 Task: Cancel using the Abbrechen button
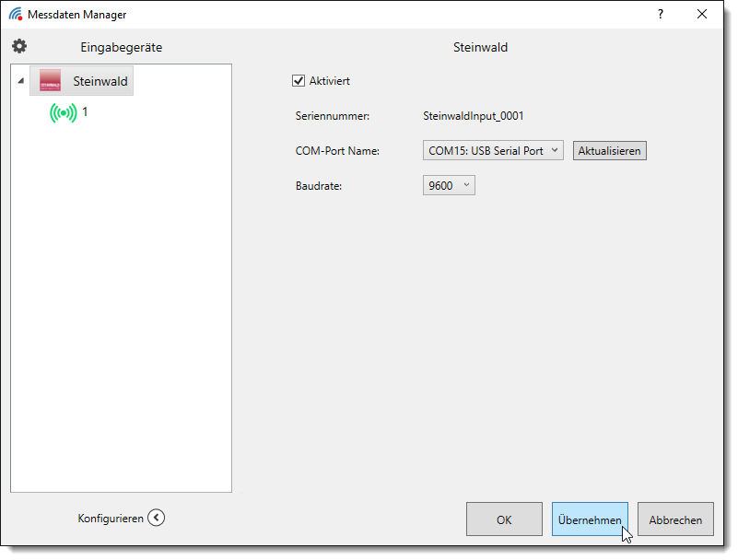coord(675,519)
